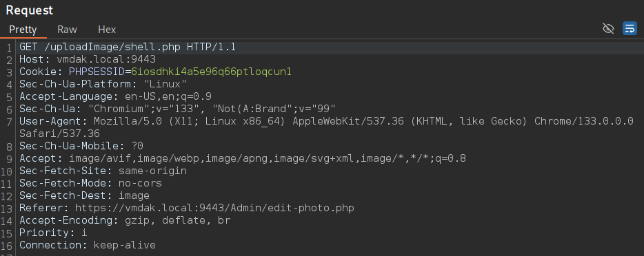Click the Sec-Fetch-Dest image value
This screenshot has width=644, height=256.
pos(134,196)
